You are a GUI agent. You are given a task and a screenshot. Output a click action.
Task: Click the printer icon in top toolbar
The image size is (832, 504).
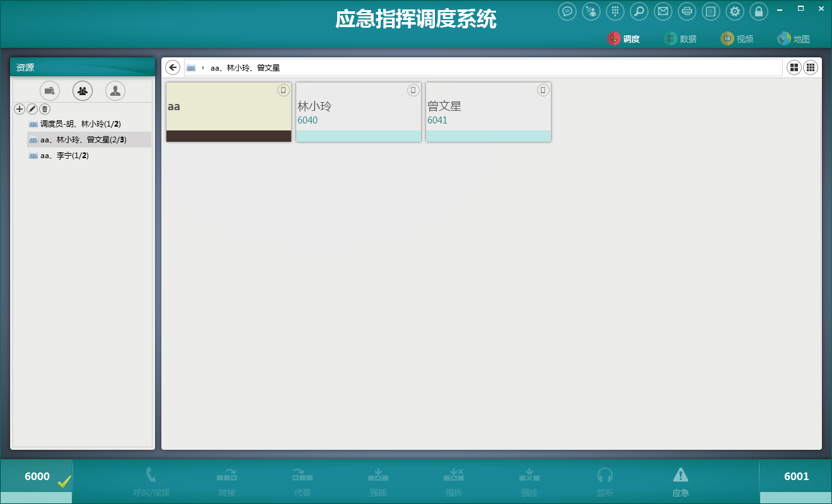687,11
